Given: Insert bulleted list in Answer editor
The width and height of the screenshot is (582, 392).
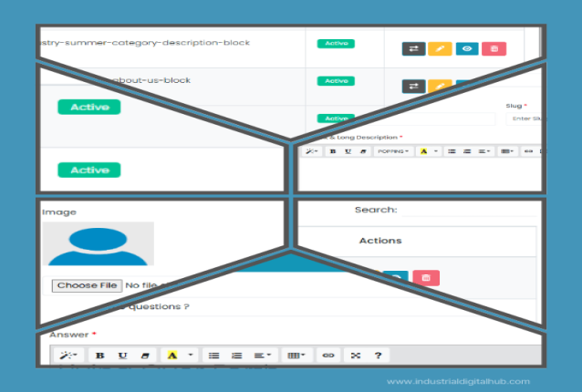Looking at the screenshot, I should pos(213,356).
